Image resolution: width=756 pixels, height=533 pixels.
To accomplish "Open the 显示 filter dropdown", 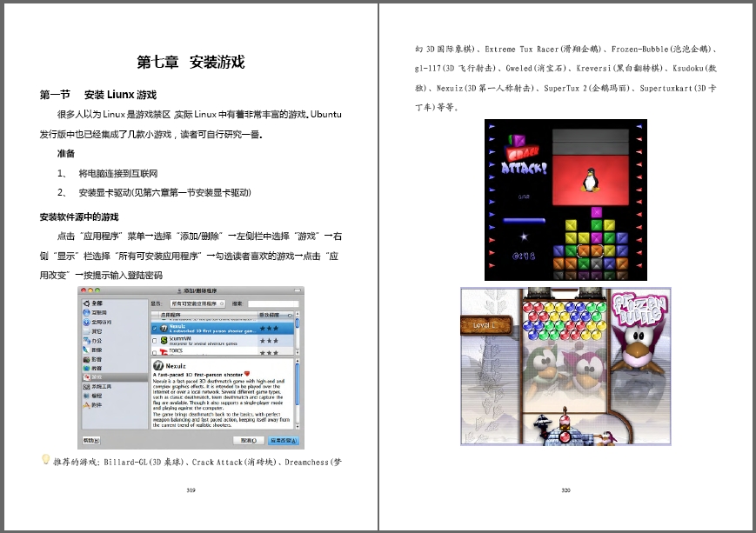I will (x=197, y=303).
